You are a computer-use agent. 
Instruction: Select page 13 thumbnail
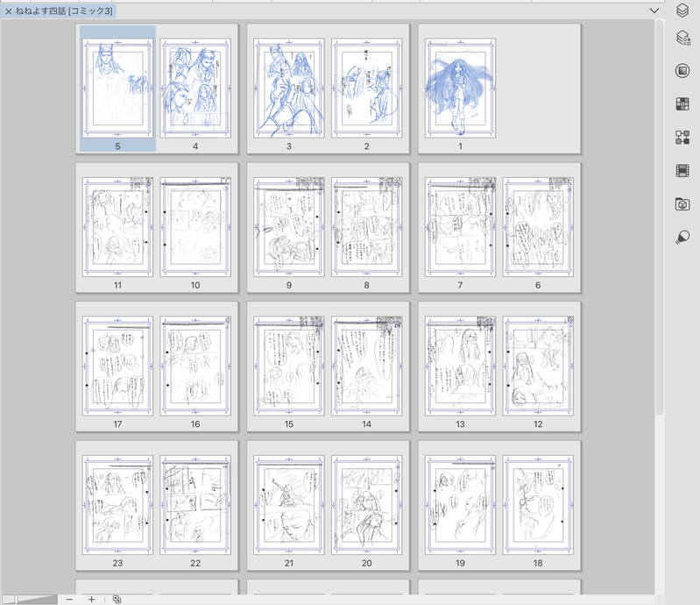[x=460, y=366]
